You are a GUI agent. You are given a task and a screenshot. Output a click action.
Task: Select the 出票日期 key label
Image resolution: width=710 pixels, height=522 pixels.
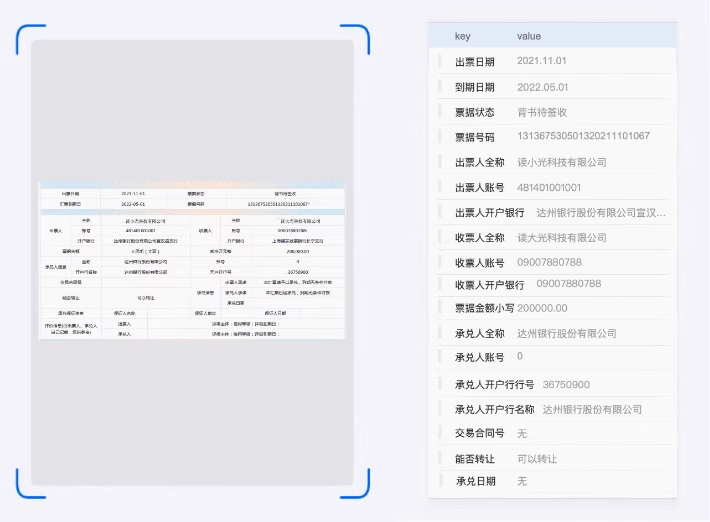tap(475, 62)
